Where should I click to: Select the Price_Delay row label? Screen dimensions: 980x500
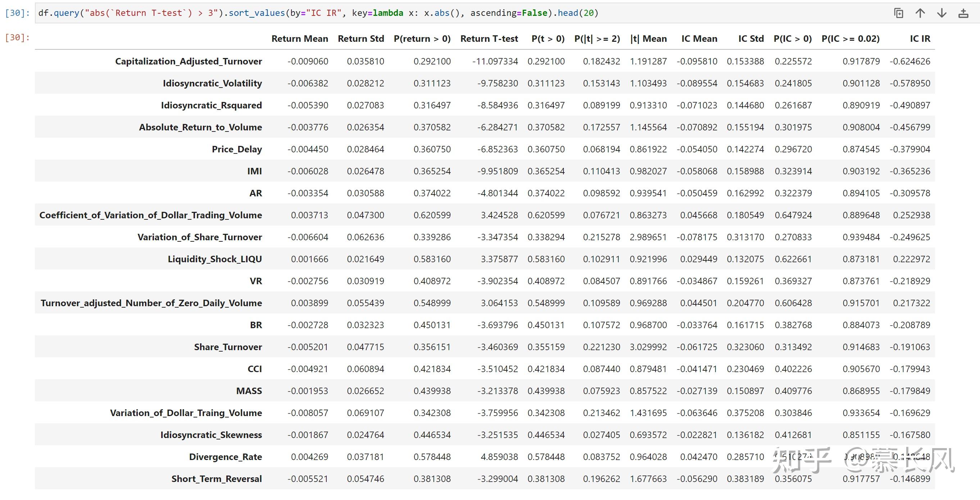(237, 149)
